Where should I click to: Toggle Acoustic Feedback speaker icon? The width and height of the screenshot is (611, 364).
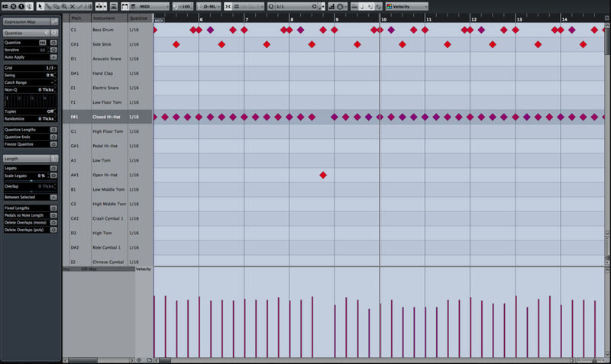tap(29, 6)
